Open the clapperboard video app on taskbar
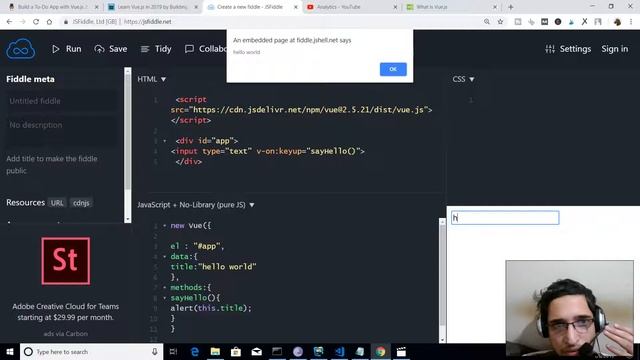 coord(401,352)
